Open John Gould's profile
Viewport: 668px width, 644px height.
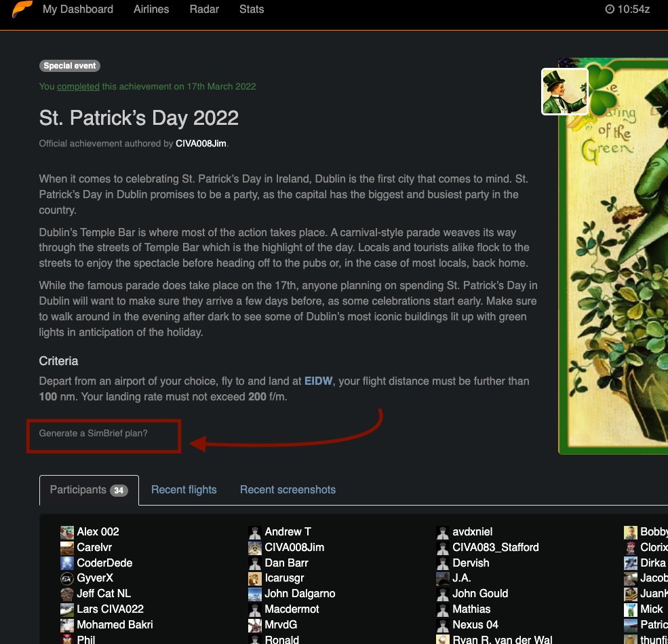click(x=481, y=594)
